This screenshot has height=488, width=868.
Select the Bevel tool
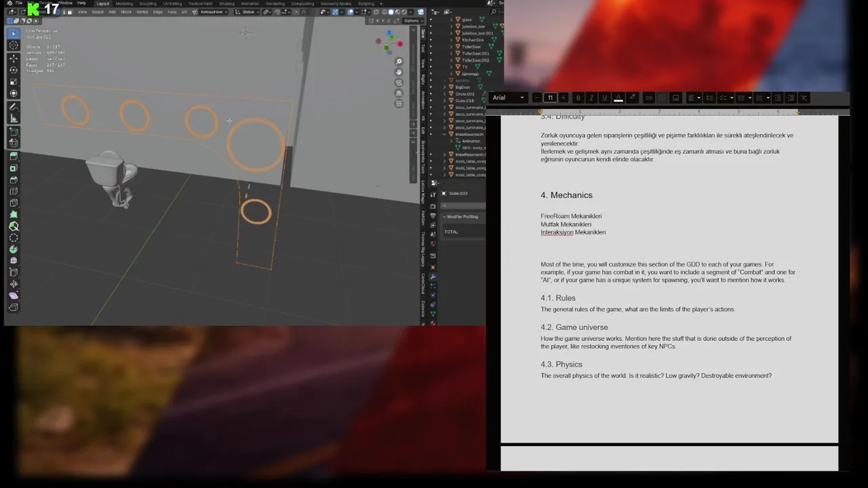pos(13,180)
